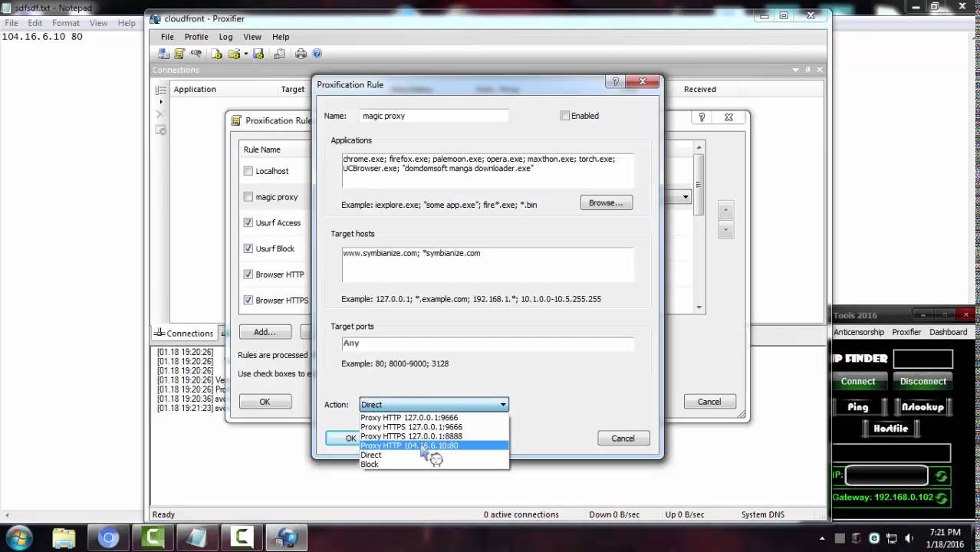Open Notepad Format menu

click(x=66, y=23)
